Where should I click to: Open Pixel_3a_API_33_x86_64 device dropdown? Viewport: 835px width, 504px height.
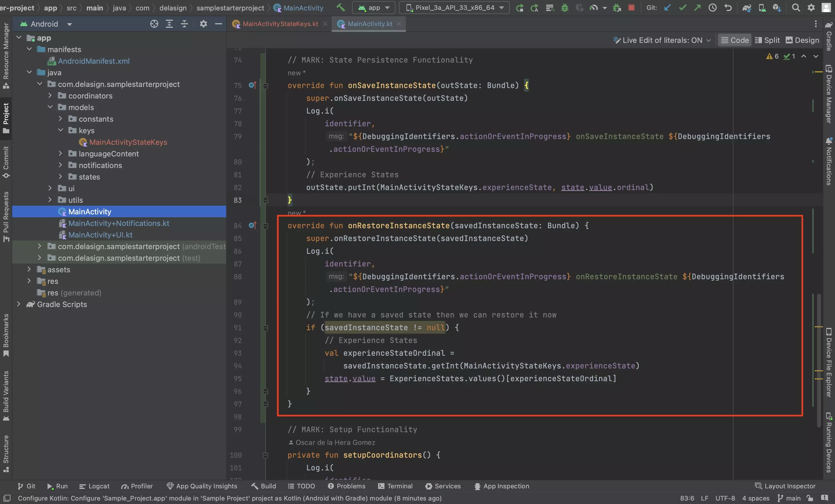pyautogui.click(x=454, y=8)
